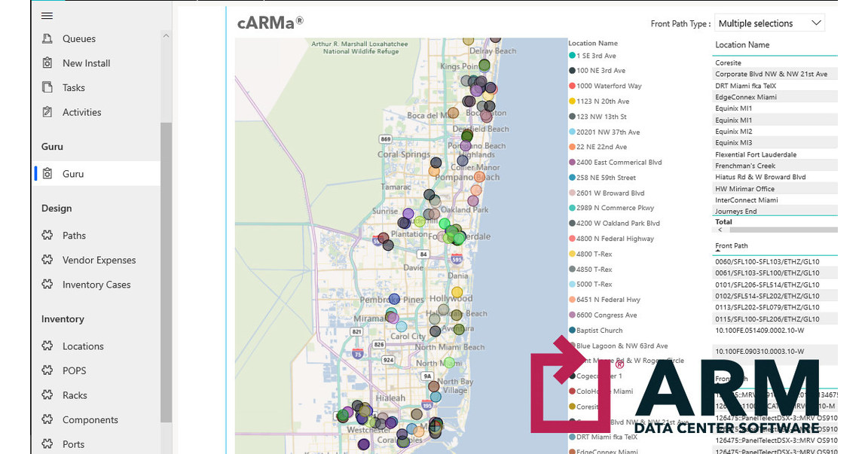The width and height of the screenshot is (868, 454).
Task: Click the Inventory Cases icon
Action: (x=46, y=285)
